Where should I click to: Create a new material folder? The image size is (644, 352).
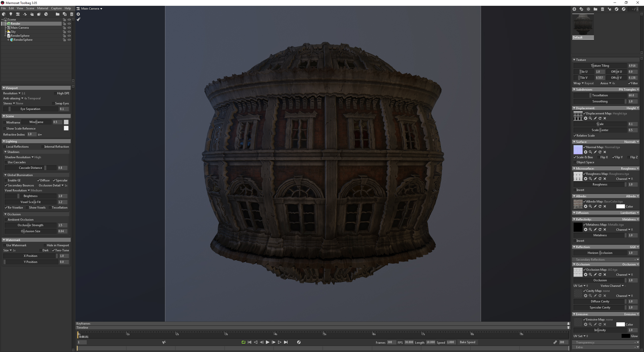click(x=595, y=9)
